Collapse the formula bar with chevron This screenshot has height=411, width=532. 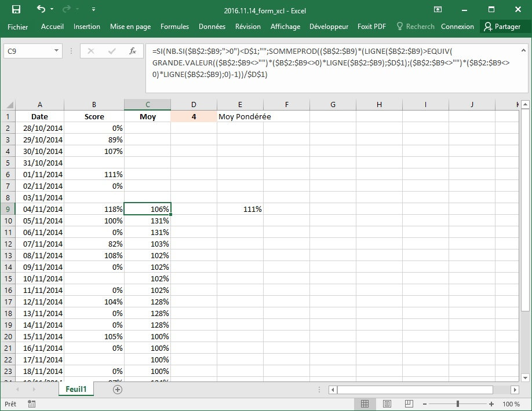[523, 50]
